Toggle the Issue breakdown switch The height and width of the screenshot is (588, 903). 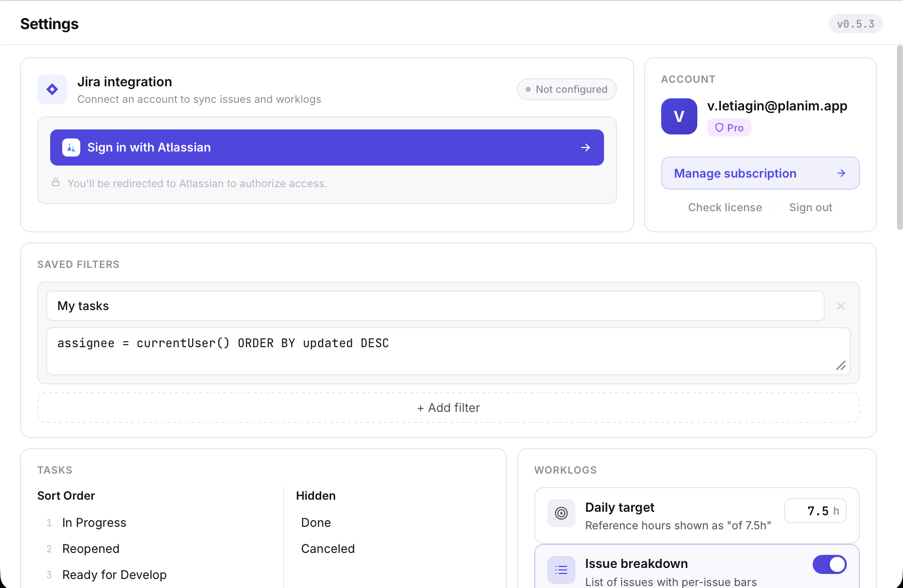(x=830, y=564)
